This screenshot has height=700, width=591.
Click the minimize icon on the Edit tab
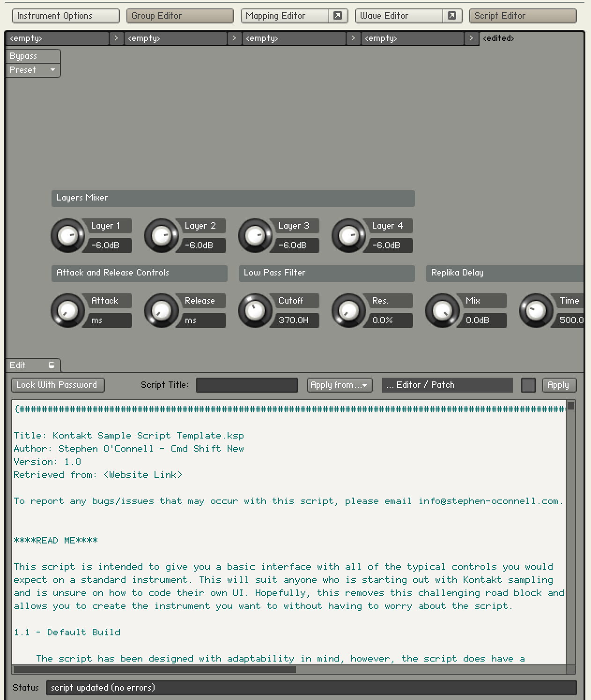click(51, 364)
